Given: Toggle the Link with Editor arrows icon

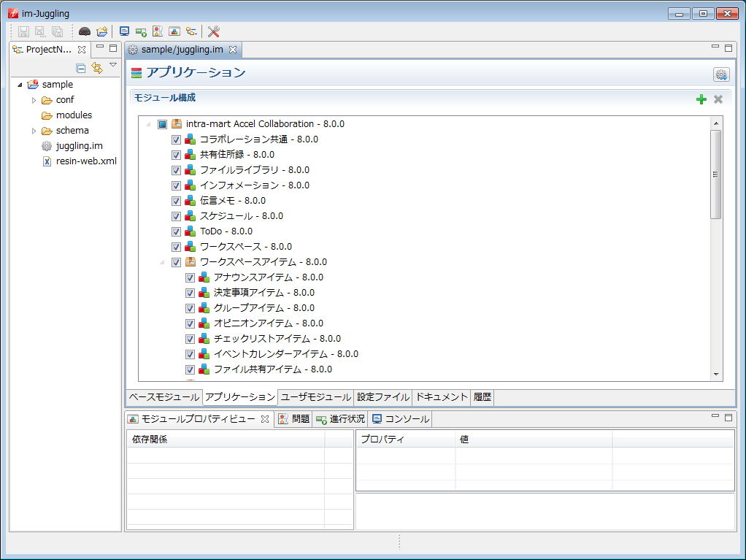Looking at the screenshot, I should [x=97, y=68].
